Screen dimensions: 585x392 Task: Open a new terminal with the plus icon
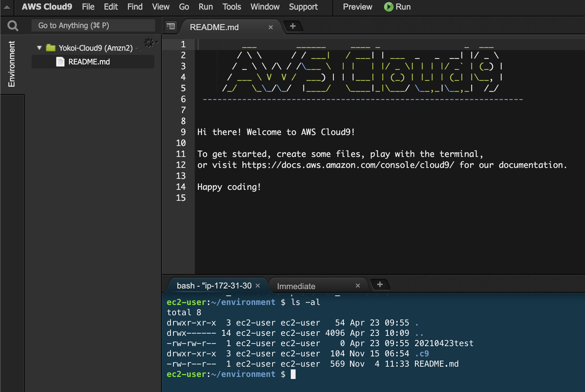(x=380, y=284)
